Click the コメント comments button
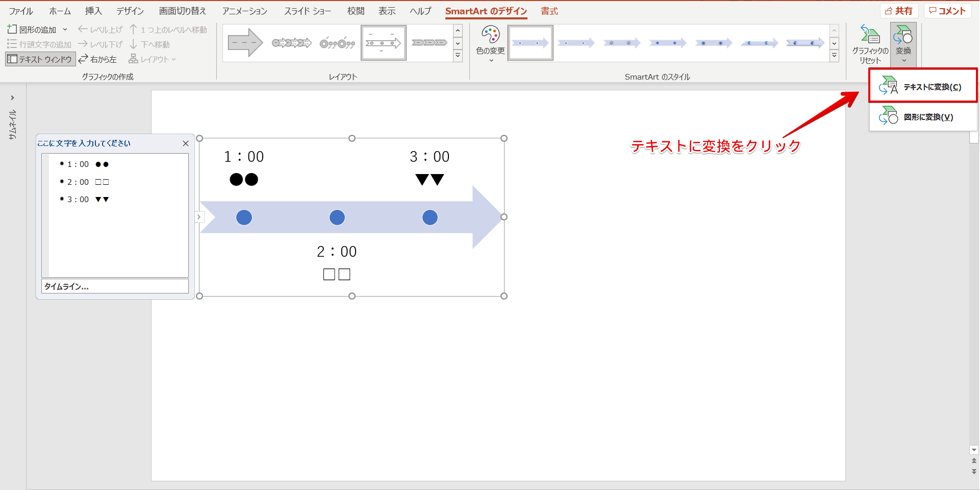 point(947,11)
